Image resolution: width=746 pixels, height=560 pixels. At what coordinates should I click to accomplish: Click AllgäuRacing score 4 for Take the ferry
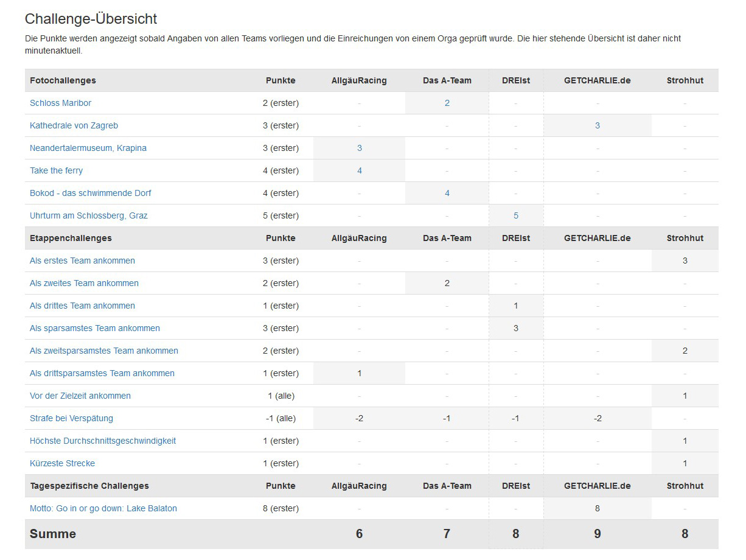(x=360, y=170)
